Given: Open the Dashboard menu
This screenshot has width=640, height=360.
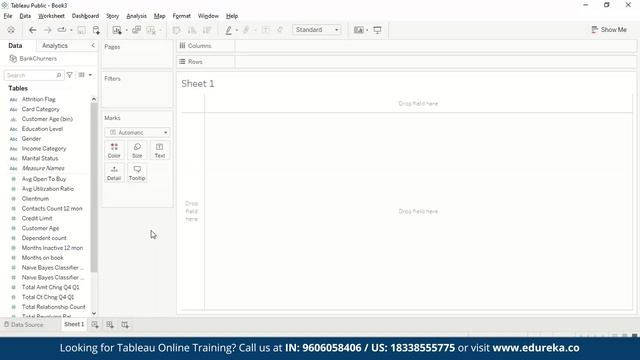Looking at the screenshot, I should (x=85, y=16).
